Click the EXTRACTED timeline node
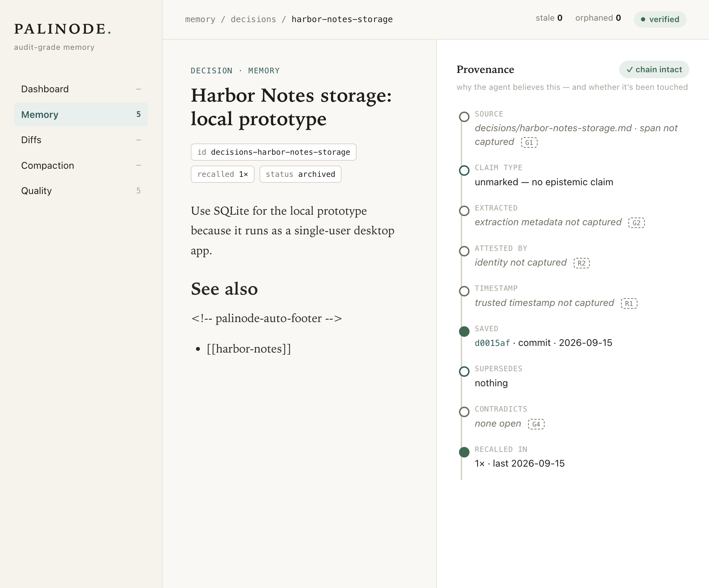This screenshot has width=709, height=588. pos(464,211)
